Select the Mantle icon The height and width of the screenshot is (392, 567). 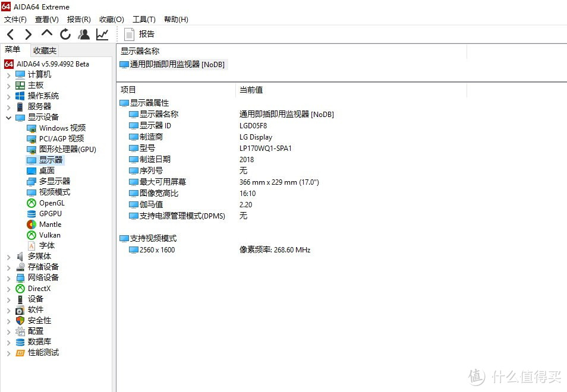pos(31,225)
